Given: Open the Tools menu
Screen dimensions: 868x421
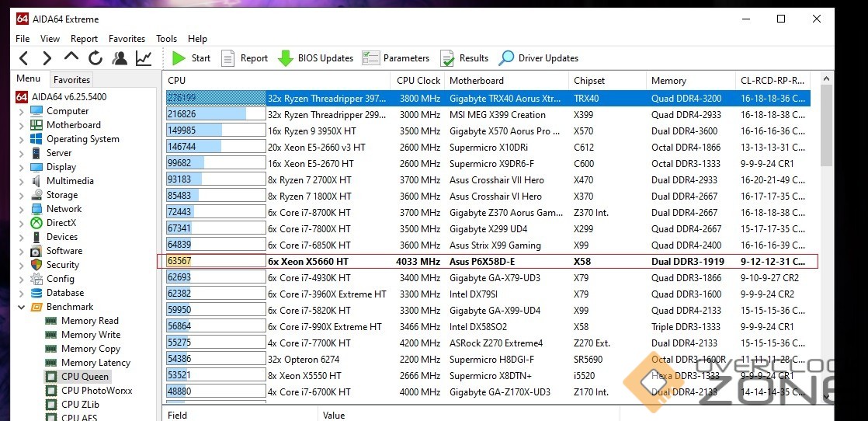Looking at the screenshot, I should 167,39.
